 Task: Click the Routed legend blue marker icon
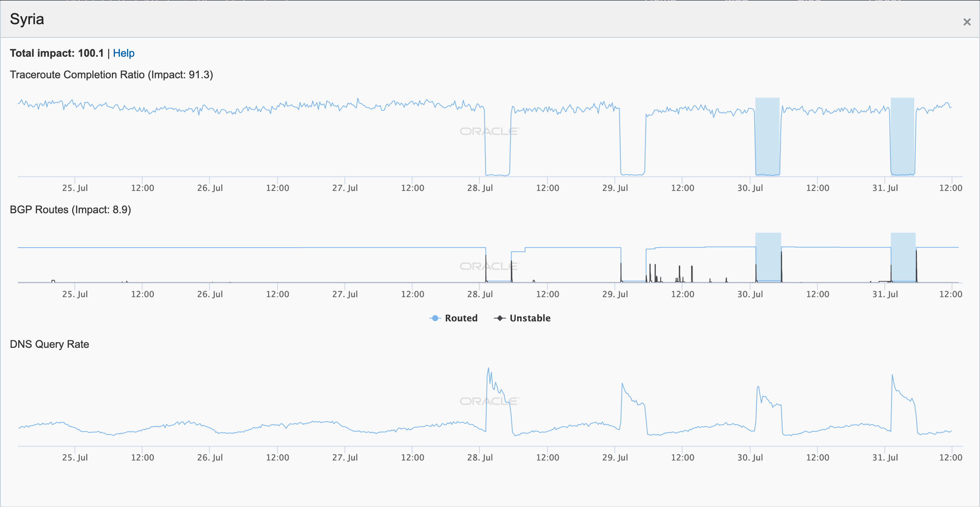pos(435,318)
